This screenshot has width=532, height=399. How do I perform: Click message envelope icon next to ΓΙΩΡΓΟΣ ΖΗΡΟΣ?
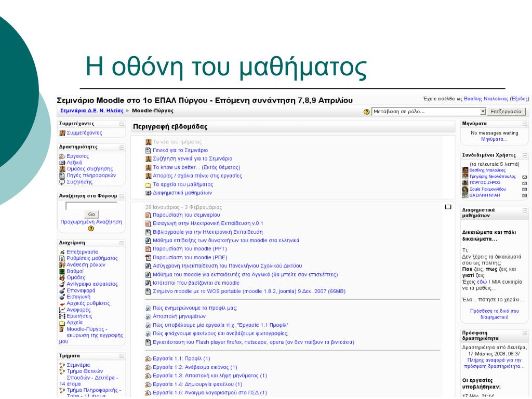524,183
